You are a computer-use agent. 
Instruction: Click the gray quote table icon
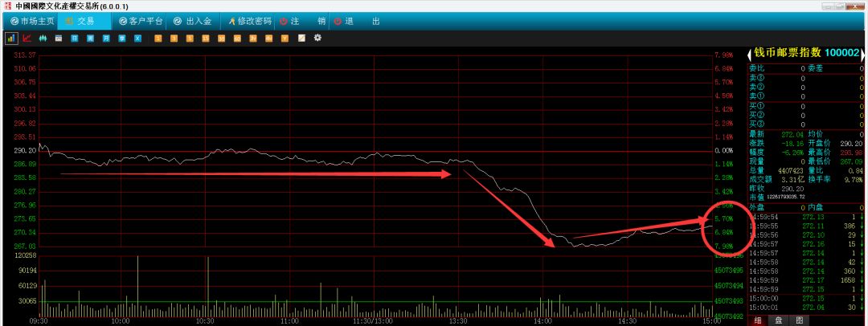[x=58, y=39]
